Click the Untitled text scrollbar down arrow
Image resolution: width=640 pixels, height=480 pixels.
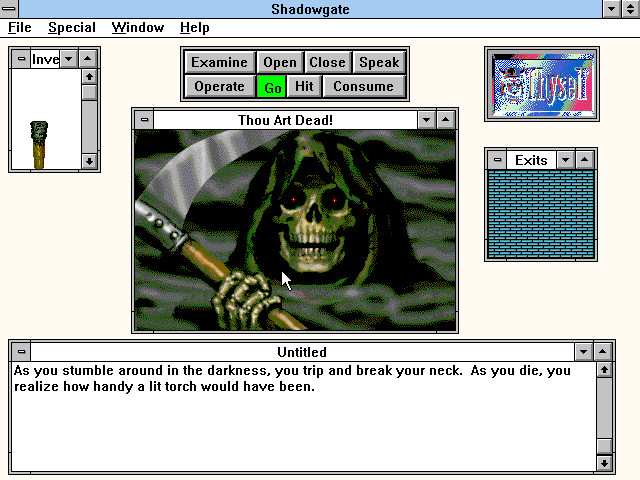604,463
